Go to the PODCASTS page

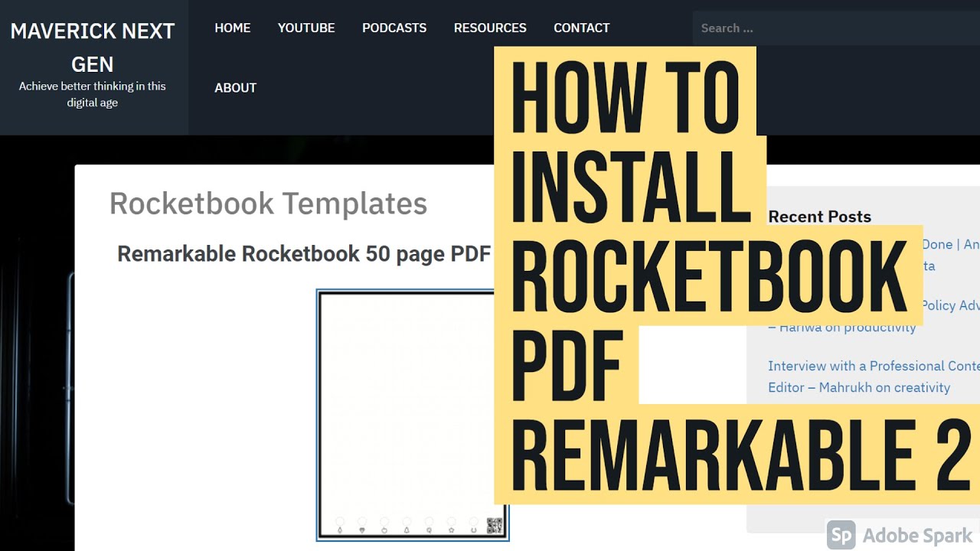click(x=394, y=28)
